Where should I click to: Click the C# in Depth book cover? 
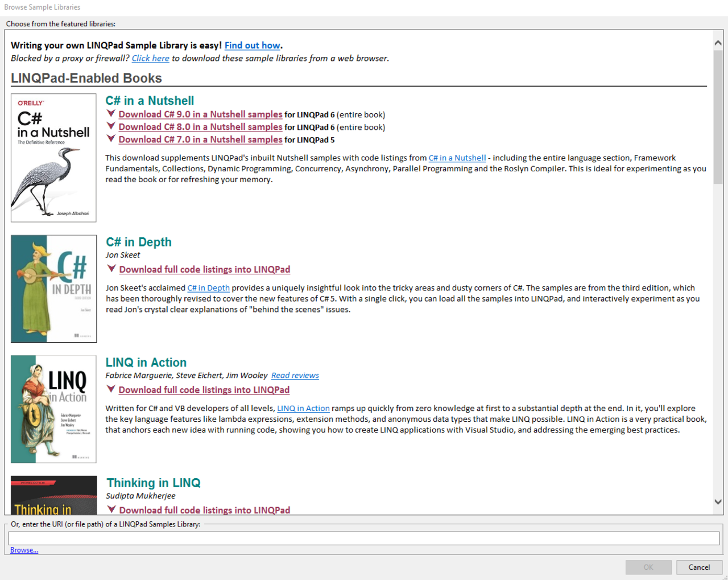[x=54, y=289]
